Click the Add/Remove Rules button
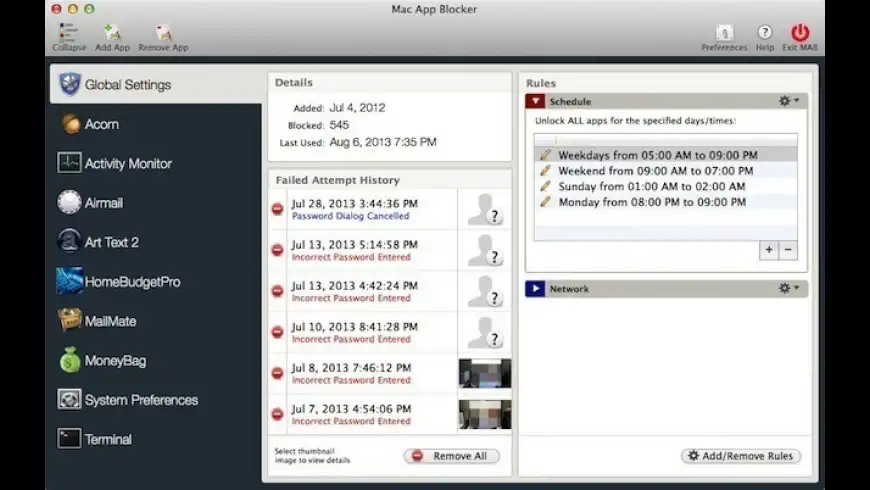This screenshot has height=490, width=870. coord(741,456)
